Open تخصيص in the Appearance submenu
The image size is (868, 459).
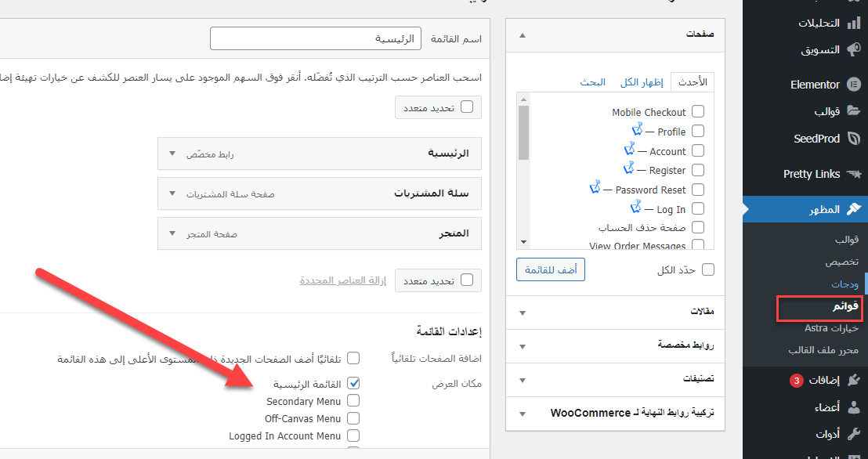pyautogui.click(x=842, y=262)
